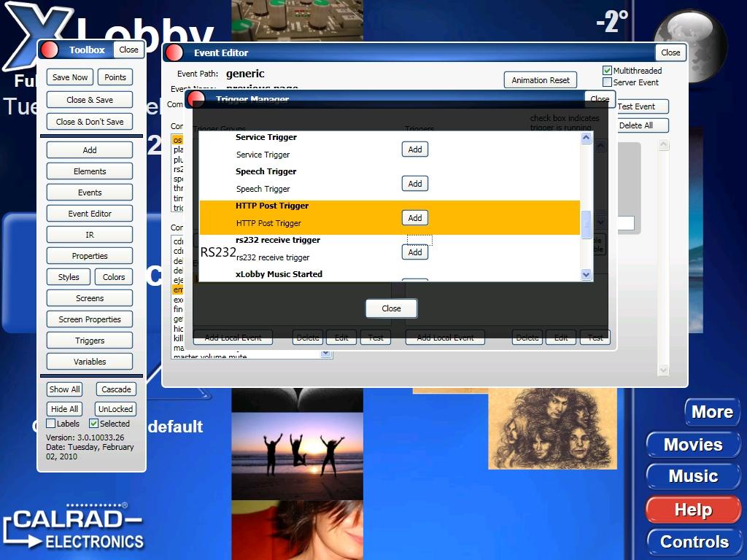
Task: Add the rs232 receive trigger
Action: pyautogui.click(x=415, y=252)
